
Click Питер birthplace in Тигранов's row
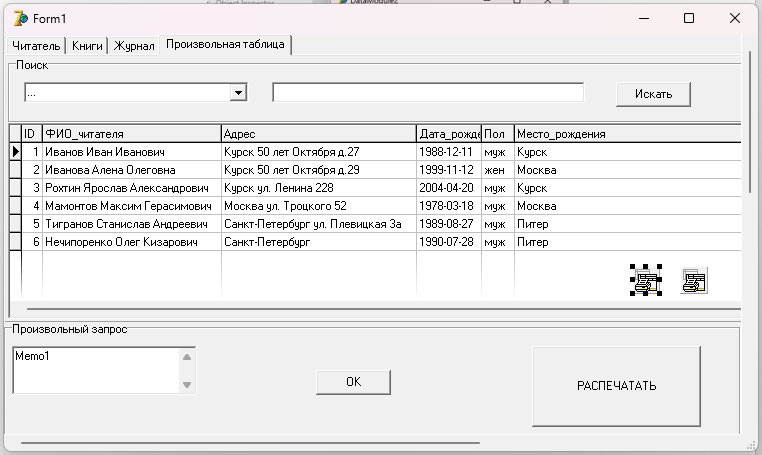(x=628, y=224)
